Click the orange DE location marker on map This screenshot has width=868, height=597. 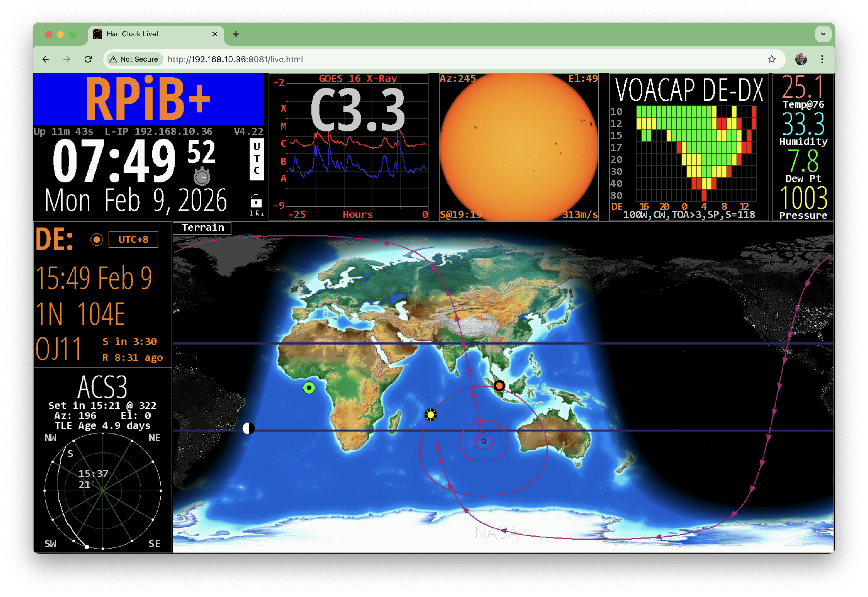pyautogui.click(x=499, y=386)
